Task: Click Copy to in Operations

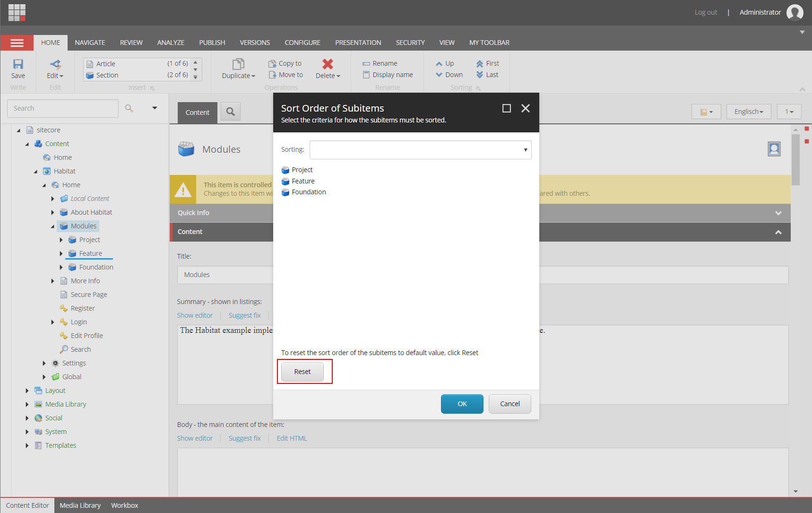Action: click(285, 63)
